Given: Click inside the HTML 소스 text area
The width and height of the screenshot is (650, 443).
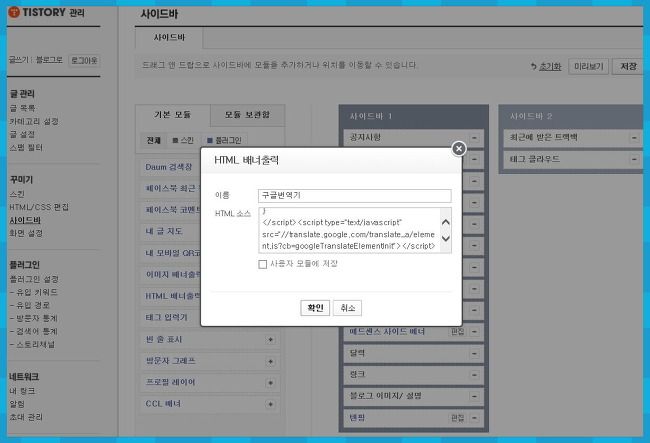Looking at the screenshot, I should 349,230.
